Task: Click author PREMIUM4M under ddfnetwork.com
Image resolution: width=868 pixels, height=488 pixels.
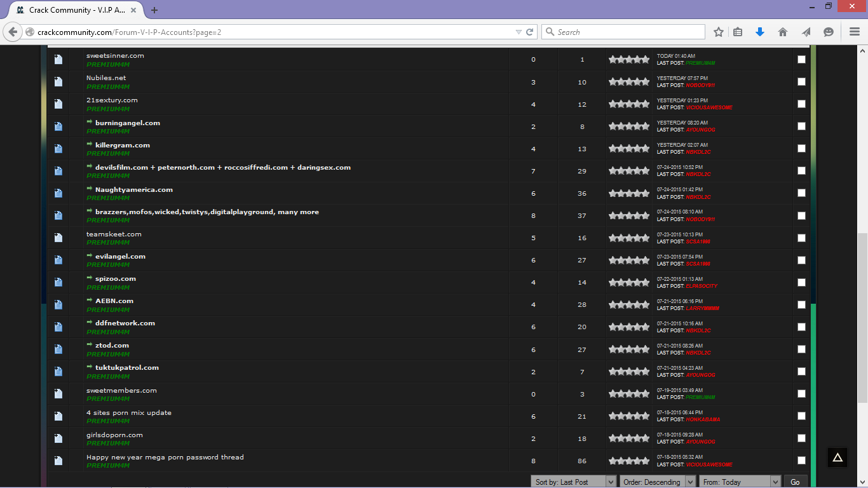Action: (x=108, y=332)
